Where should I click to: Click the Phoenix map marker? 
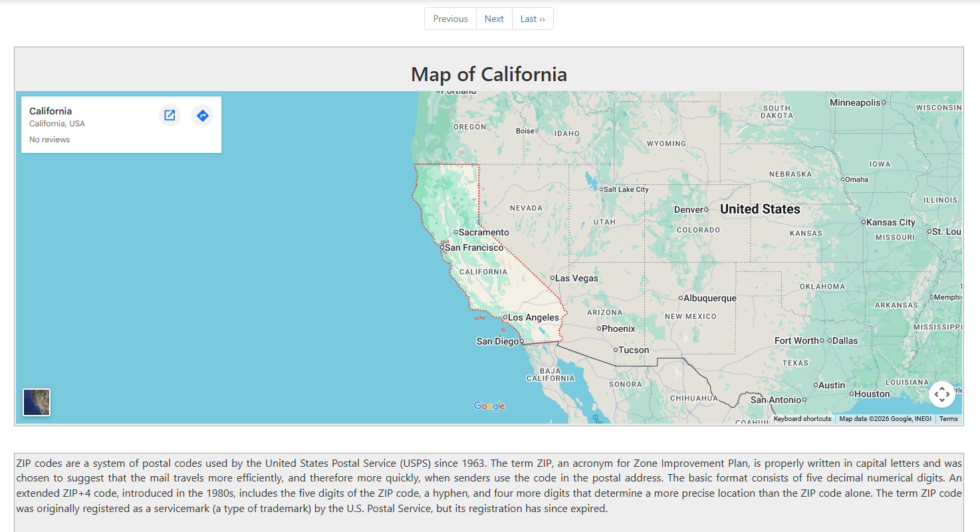click(599, 329)
